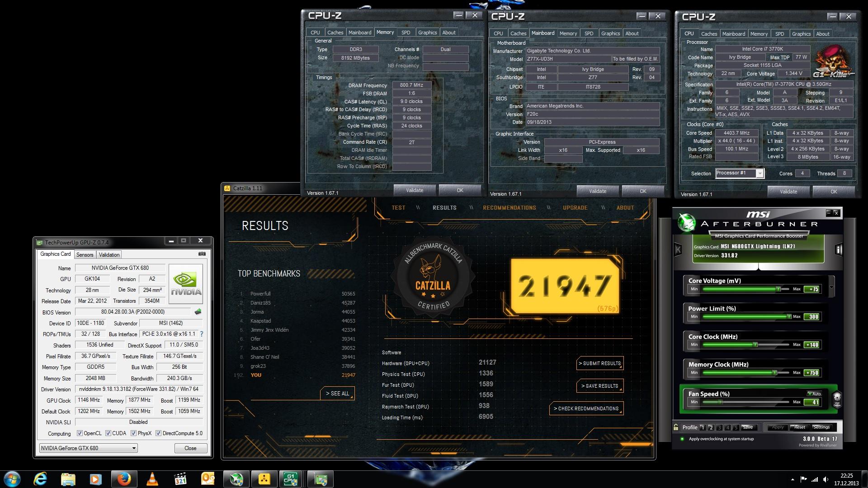868x488 pixels.
Task: Click the Power Limit slider handle
Action: (x=789, y=316)
